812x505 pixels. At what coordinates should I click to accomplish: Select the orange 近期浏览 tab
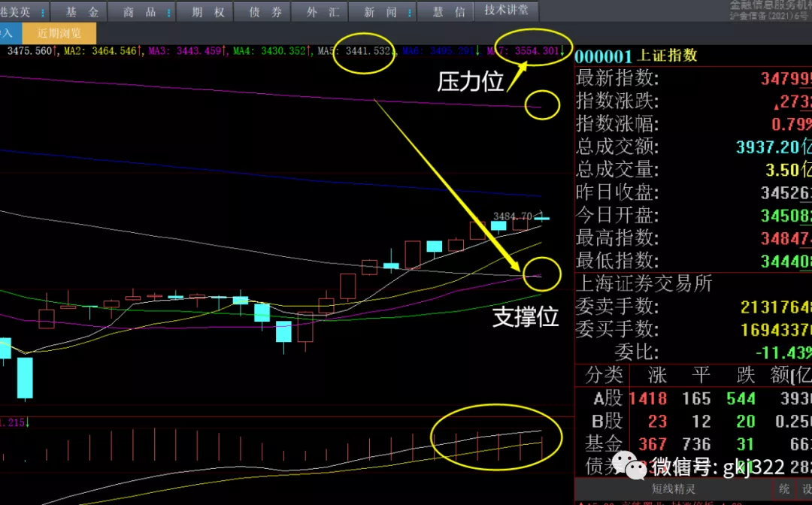coord(59,34)
